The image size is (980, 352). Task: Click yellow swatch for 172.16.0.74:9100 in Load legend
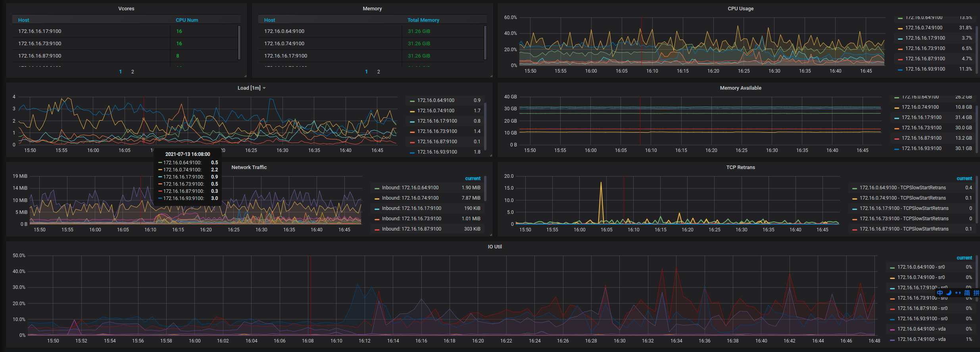coord(412,111)
